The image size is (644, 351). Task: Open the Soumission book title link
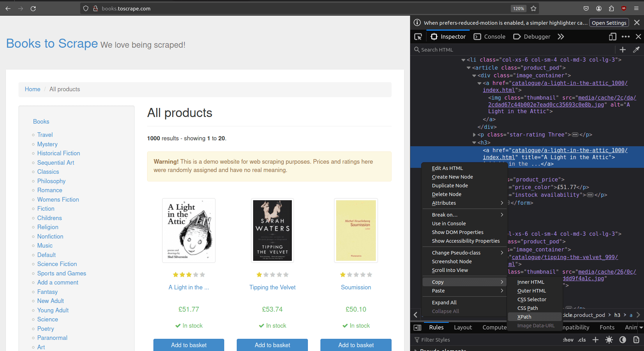coord(356,287)
